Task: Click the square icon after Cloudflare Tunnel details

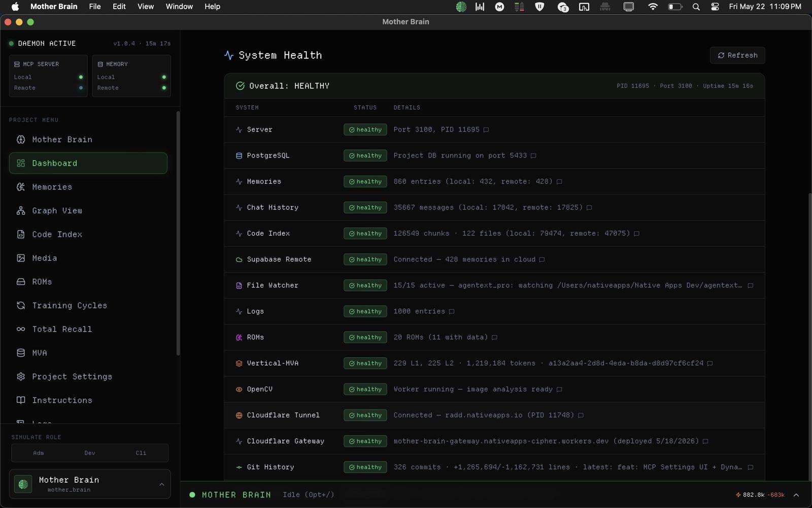Action: pos(581,415)
